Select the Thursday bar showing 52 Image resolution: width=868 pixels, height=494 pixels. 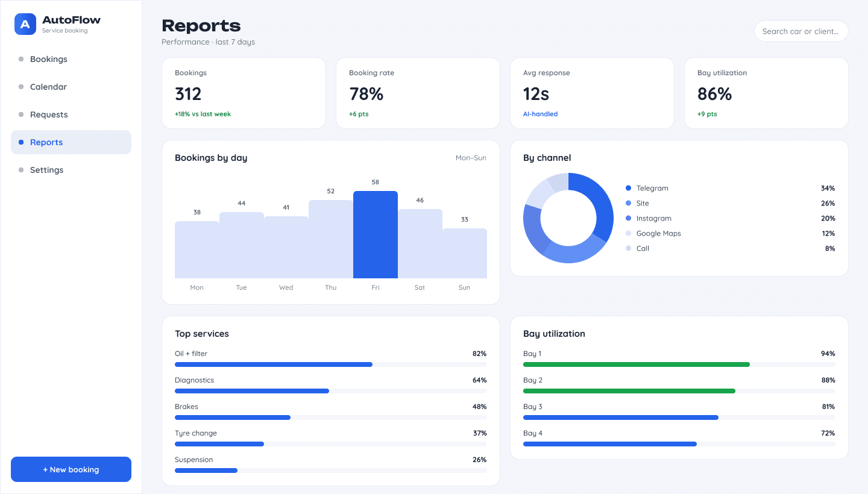click(331, 239)
